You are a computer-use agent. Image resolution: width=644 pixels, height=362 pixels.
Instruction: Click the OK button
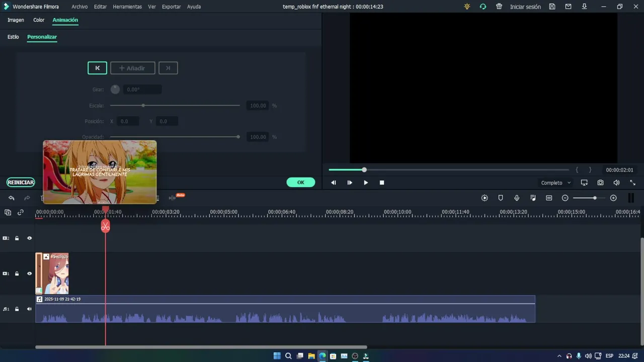(x=301, y=183)
